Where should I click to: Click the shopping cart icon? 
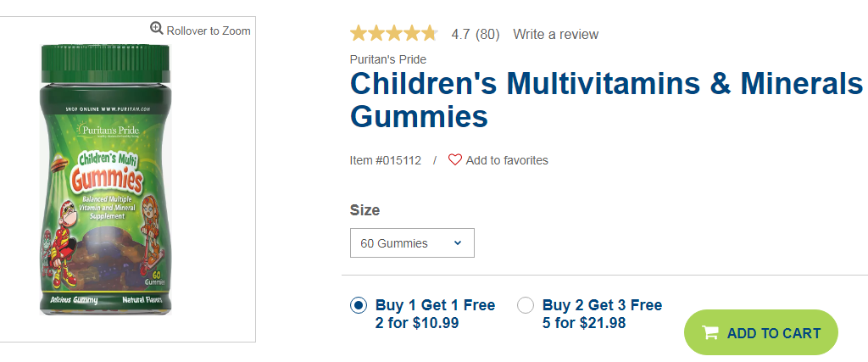[x=710, y=332]
